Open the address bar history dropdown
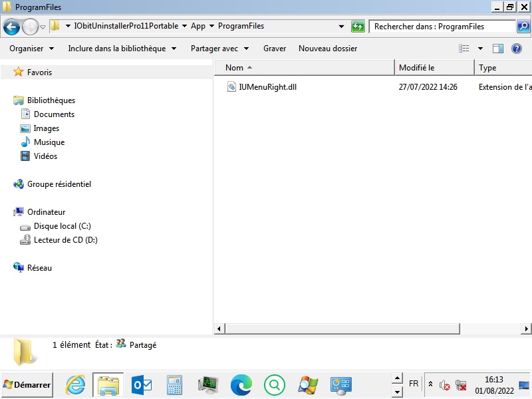Screen dimensions: 532x399 point(341,27)
